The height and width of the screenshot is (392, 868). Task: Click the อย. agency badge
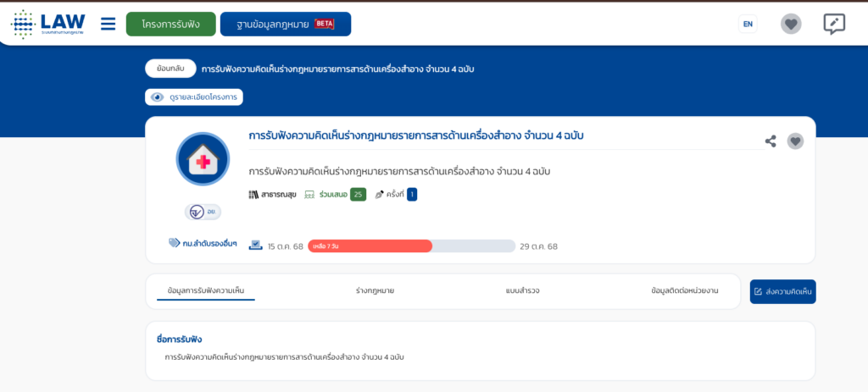pyautogui.click(x=203, y=212)
